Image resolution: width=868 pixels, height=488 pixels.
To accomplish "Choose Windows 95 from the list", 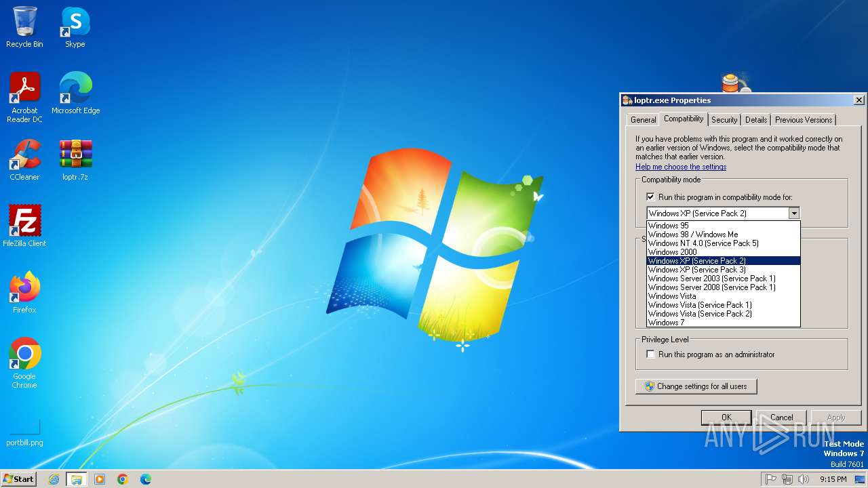I will (724, 226).
